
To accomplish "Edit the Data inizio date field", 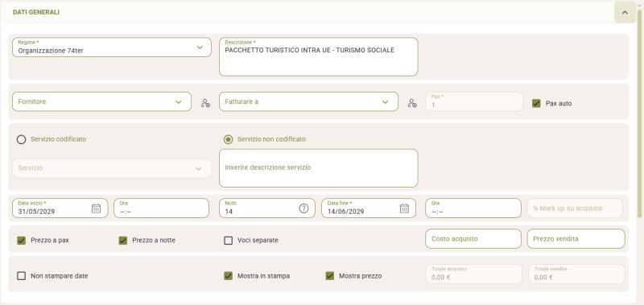I will point(60,208).
